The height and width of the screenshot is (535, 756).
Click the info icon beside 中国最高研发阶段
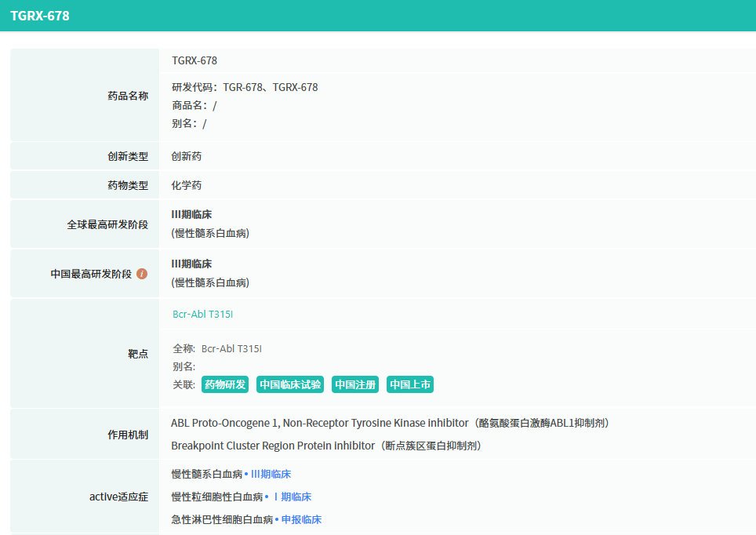[x=142, y=274]
